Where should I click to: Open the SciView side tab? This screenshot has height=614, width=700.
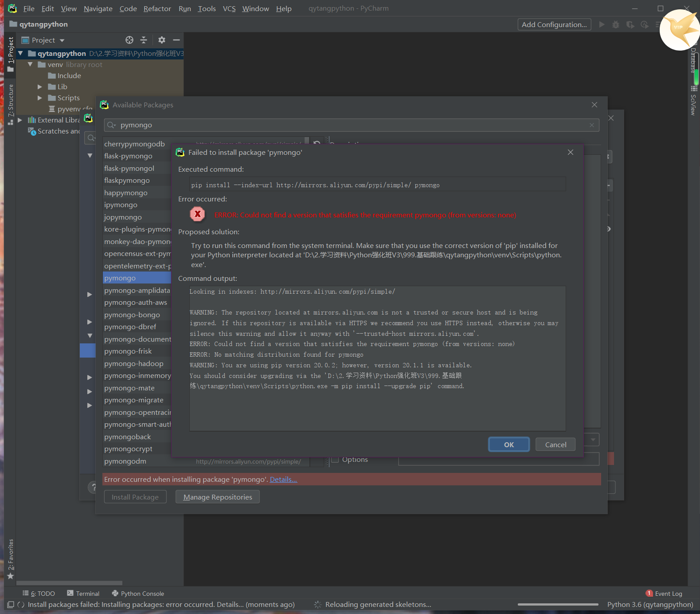(693, 101)
